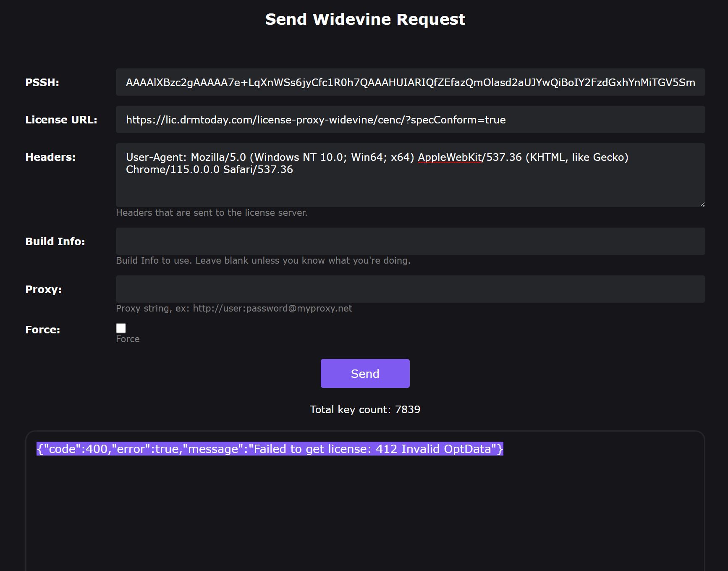
Task: Click the red-underlined AppleWebKit word
Action: (x=449, y=157)
